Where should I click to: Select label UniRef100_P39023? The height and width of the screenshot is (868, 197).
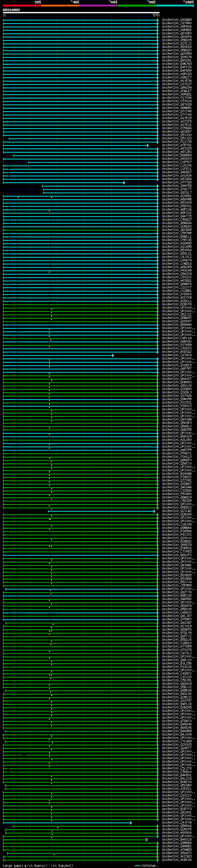tap(177, 406)
